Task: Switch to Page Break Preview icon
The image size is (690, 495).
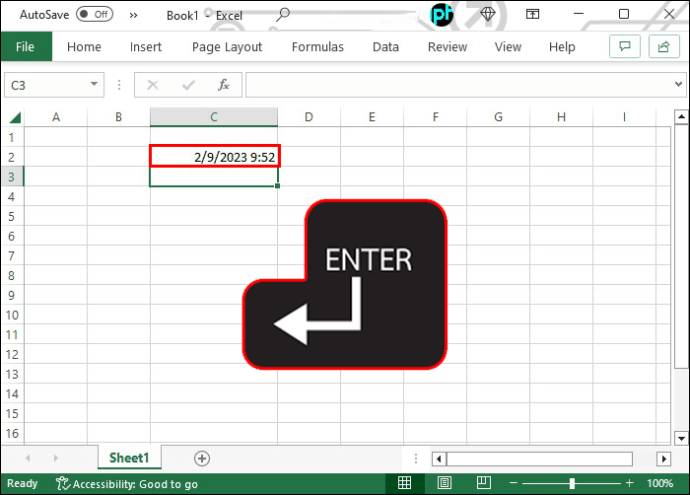Action: (484, 483)
